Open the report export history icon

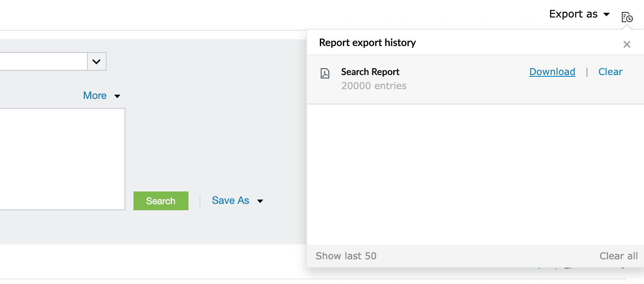pyautogui.click(x=627, y=17)
